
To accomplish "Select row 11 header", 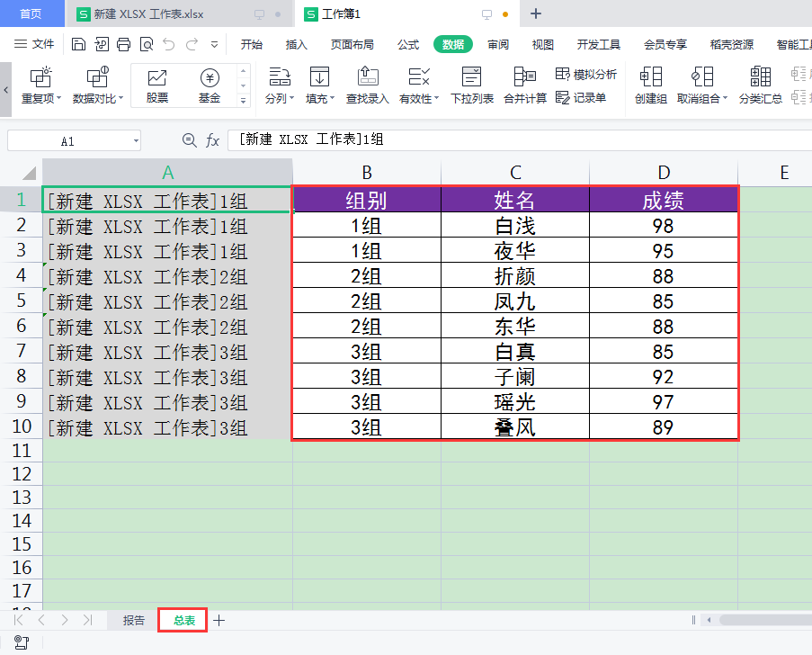I will tap(22, 451).
